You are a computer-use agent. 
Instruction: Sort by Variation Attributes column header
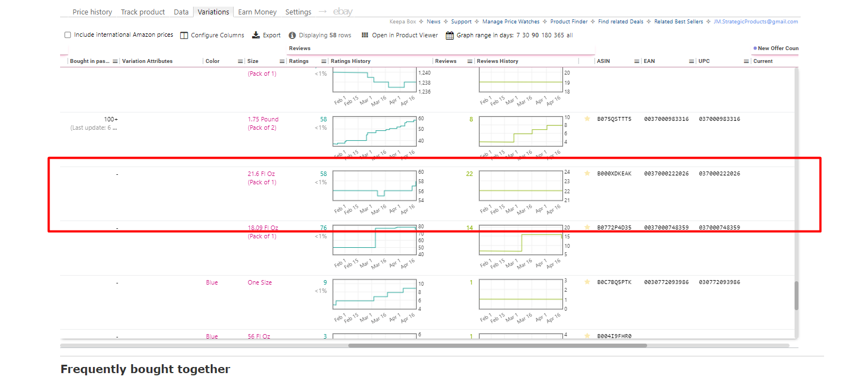147,61
